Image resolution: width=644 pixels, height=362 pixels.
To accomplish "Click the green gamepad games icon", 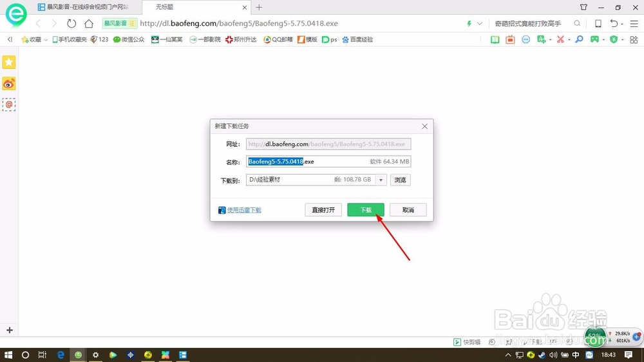I will 594,39.
